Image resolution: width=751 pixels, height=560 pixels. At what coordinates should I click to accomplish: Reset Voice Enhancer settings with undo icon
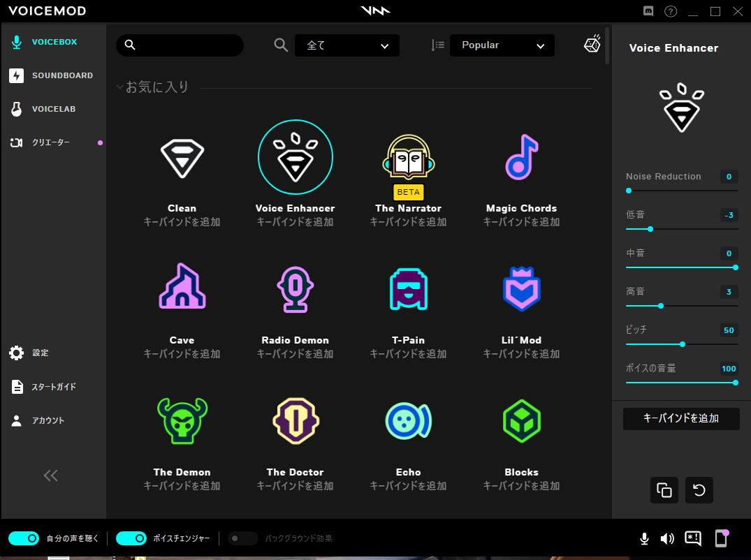pos(699,490)
